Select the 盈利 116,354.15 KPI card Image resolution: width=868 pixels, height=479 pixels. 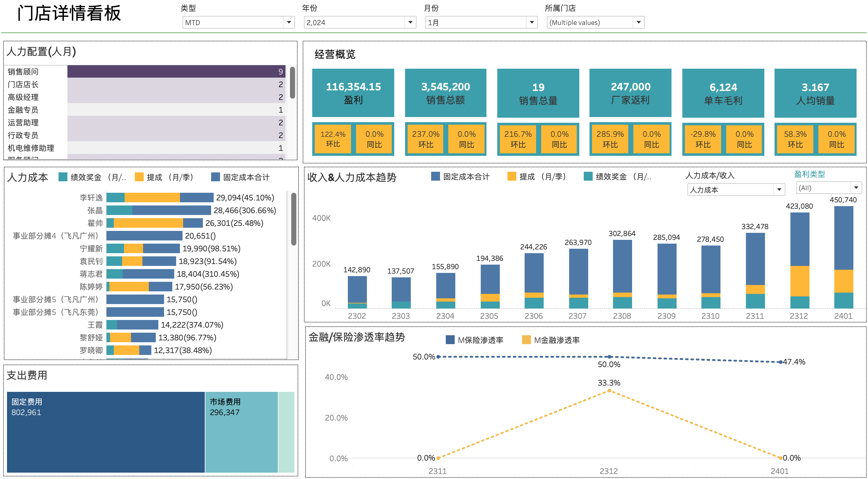click(x=353, y=93)
